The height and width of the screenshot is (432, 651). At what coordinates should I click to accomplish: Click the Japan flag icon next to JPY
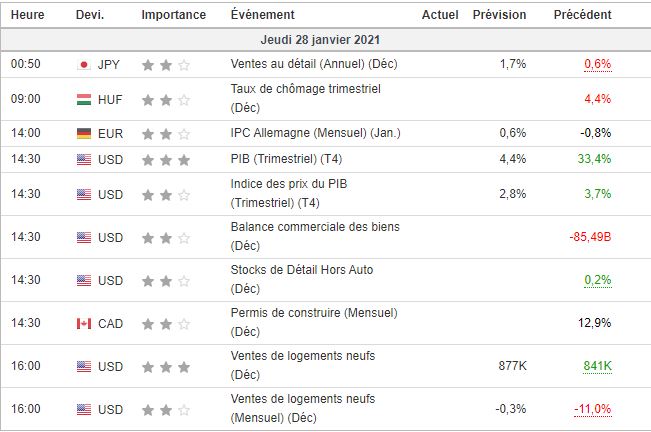[x=84, y=64]
